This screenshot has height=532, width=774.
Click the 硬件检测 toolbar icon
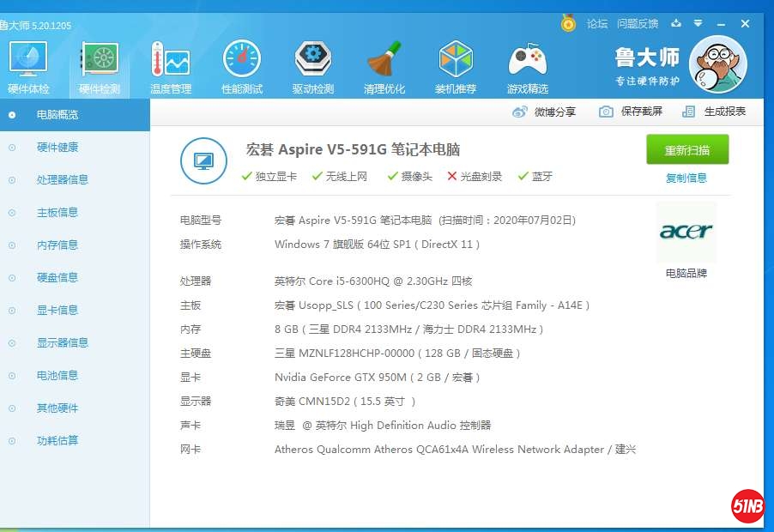(100, 60)
